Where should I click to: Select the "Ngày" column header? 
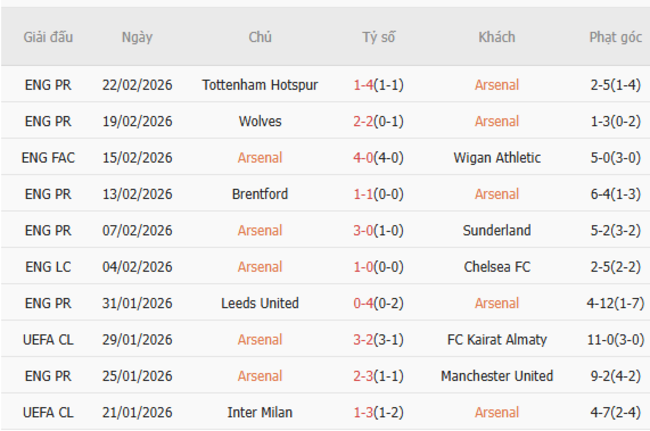pyautogui.click(x=137, y=37)
